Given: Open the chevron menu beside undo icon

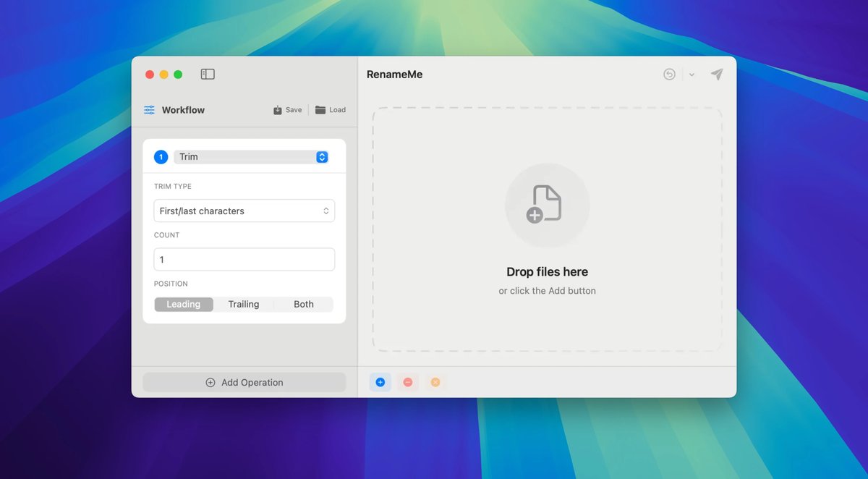Looking at the screenshot, I should point(692,75).
